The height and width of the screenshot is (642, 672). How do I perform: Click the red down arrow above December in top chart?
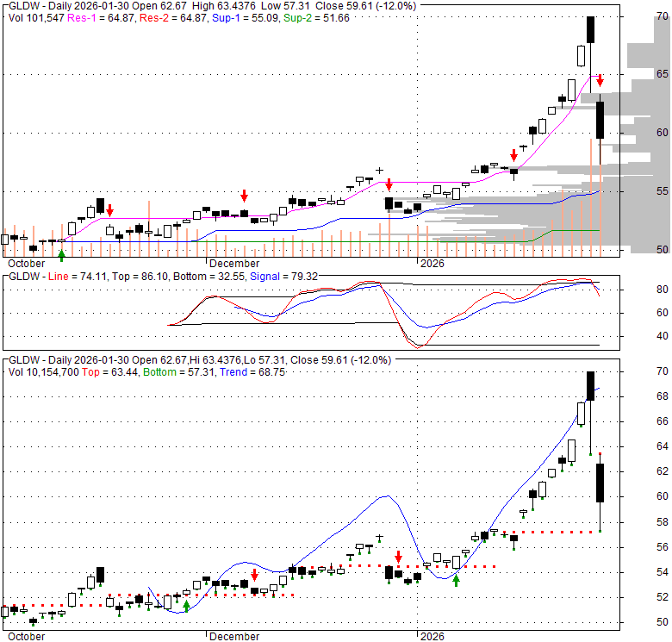(x=244, y=195)
